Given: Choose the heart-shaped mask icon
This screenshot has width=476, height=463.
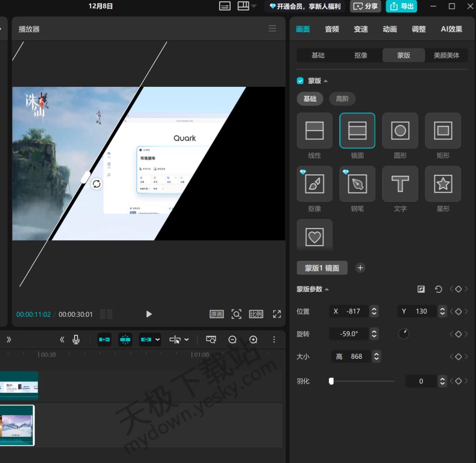Looking at the screenshot, I should coord(314,237).
